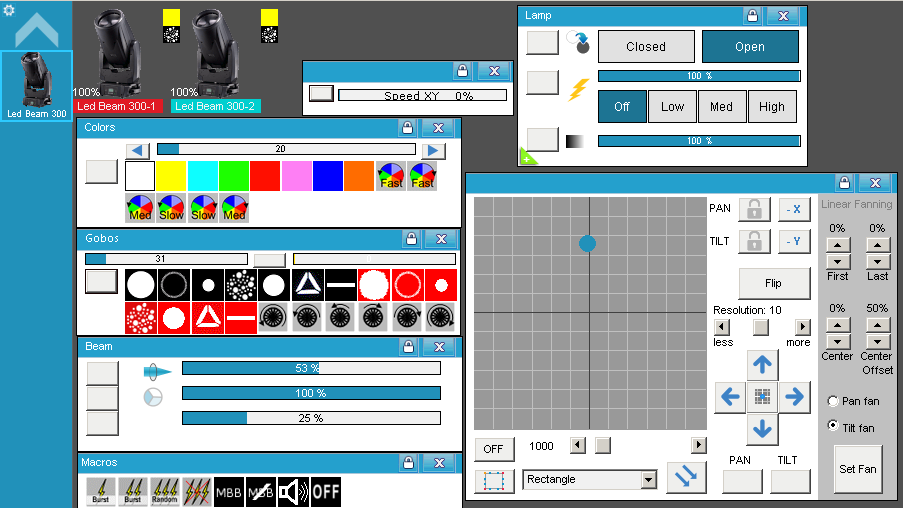903x508 pixels.
Task: Select the first gobo rotation icon
Action: pyautogui.click(x=273, y=317)
